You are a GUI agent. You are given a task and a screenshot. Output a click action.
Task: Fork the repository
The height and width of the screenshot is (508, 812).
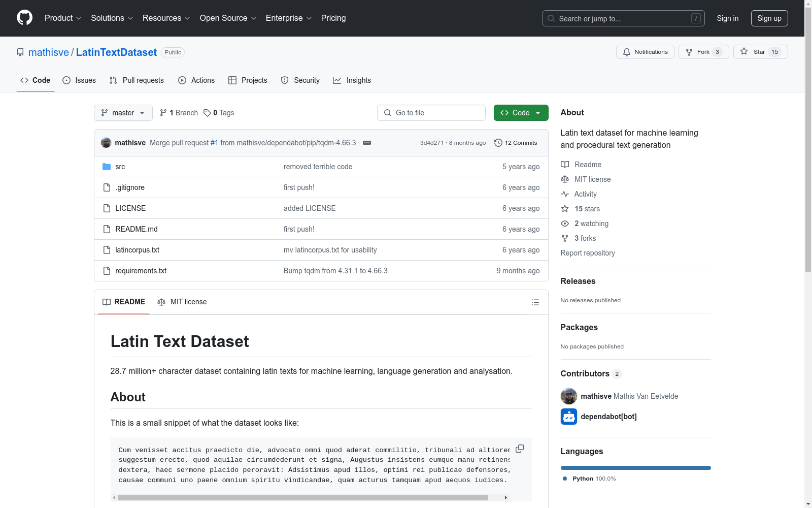[703, 52]
